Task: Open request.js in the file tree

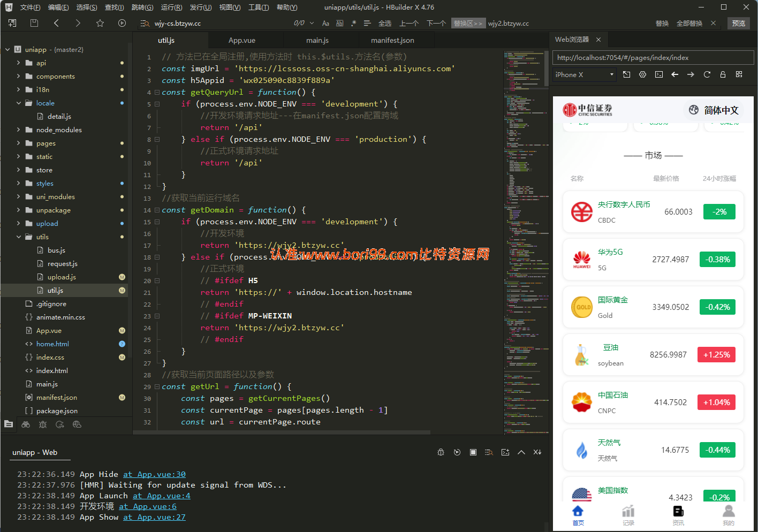Action: [63, 263]
